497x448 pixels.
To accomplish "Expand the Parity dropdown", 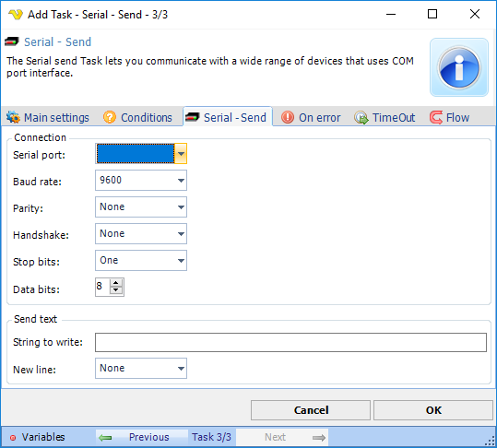I will point(181,207).
